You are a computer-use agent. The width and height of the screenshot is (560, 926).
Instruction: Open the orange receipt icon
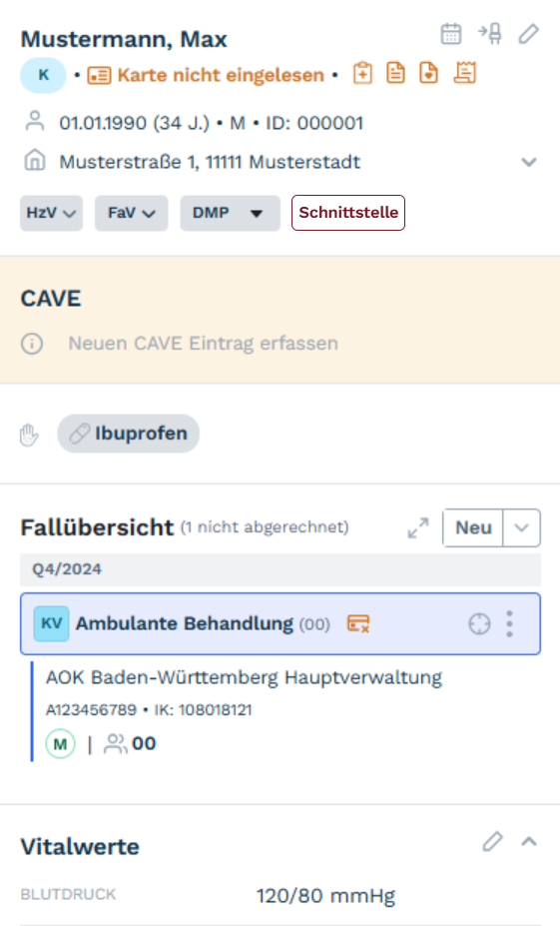(x=464, y=74)
